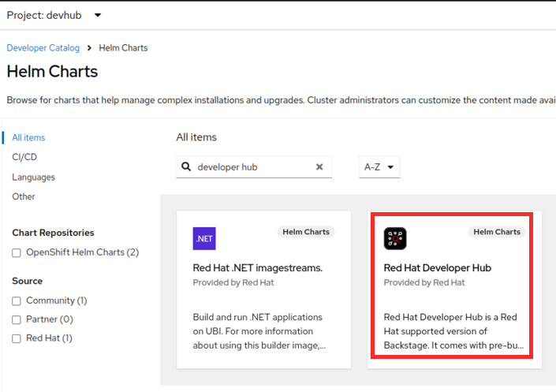The image size is (556, 392).
Task: Open the A-Z sort dropdown
Action: 379,167
